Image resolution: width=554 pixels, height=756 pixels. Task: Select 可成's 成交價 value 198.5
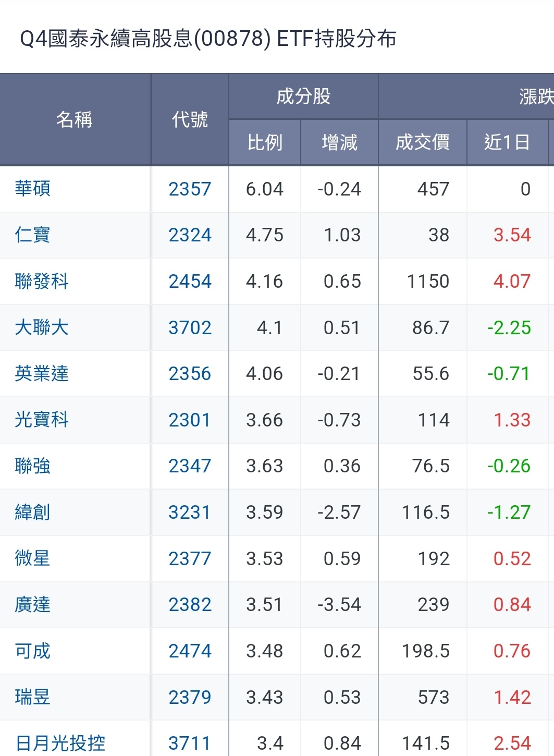coord(426,651)
